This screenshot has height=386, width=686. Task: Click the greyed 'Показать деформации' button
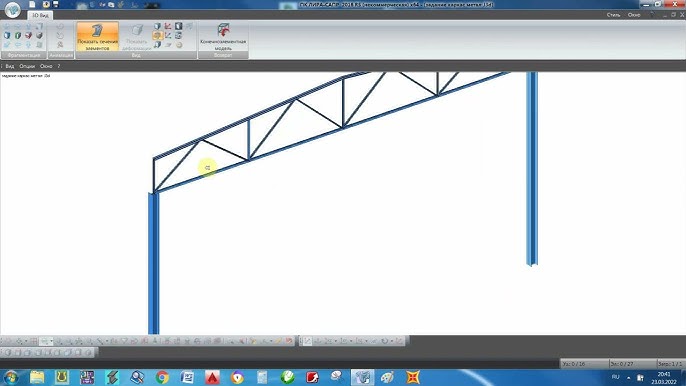[137, 36]
